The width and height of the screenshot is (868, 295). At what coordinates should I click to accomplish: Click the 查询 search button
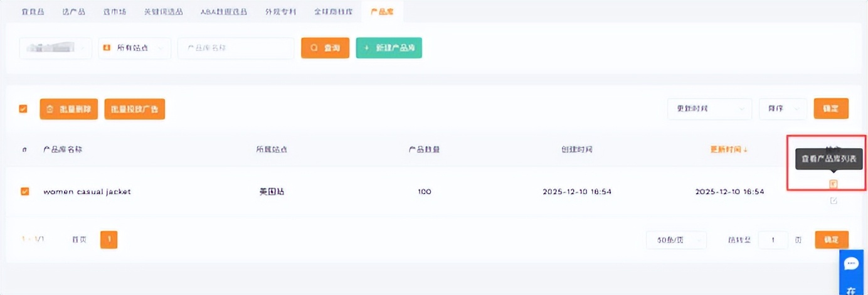[x=325, y=48]
